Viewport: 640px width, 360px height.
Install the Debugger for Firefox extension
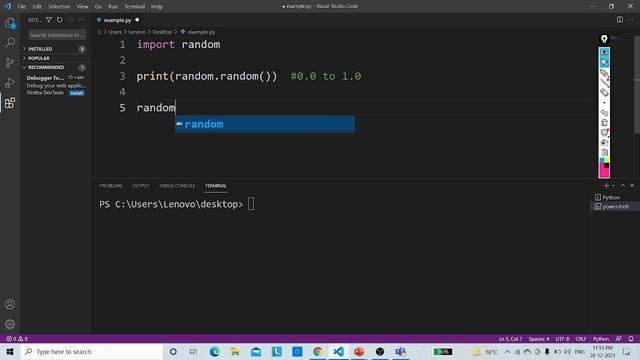point(76,93)
